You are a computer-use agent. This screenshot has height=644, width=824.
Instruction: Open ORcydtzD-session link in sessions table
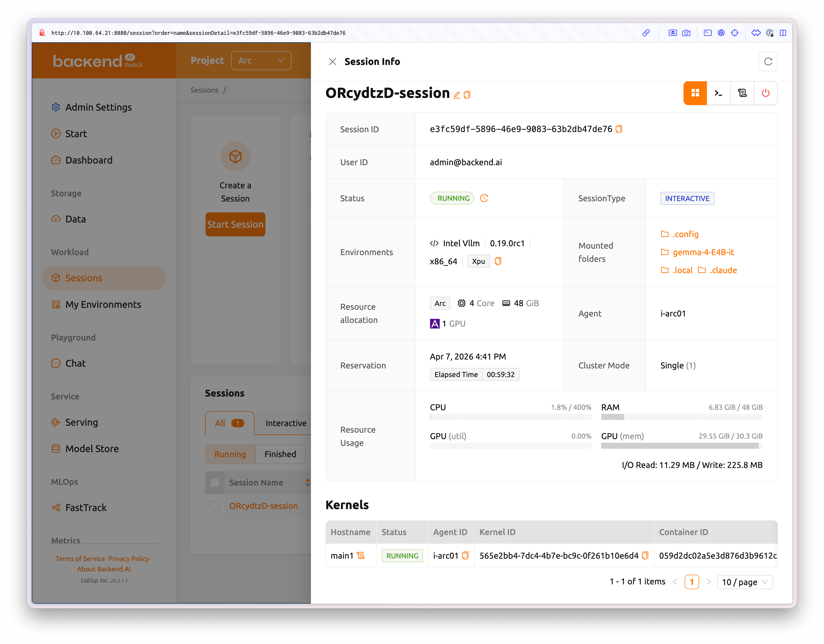tap(263, 506)
